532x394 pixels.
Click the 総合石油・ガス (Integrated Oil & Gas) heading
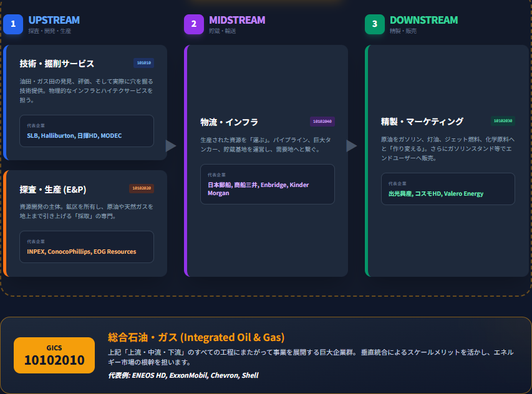pos(196,337)
